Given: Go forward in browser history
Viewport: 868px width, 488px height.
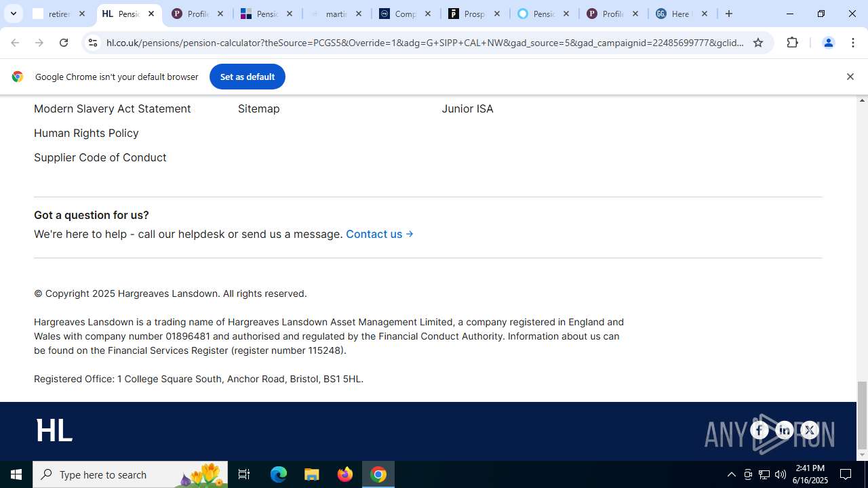Looking at the screenshot, I should point(39,43).
